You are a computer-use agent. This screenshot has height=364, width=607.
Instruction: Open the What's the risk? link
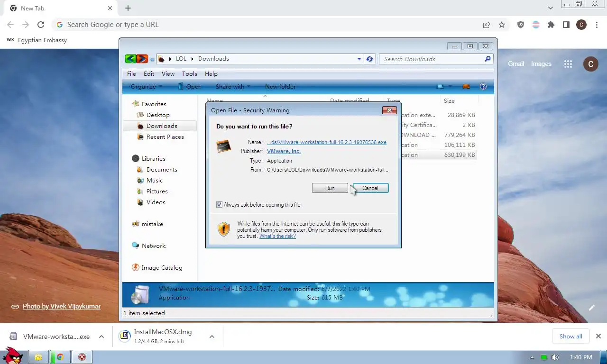coord(277,236)
